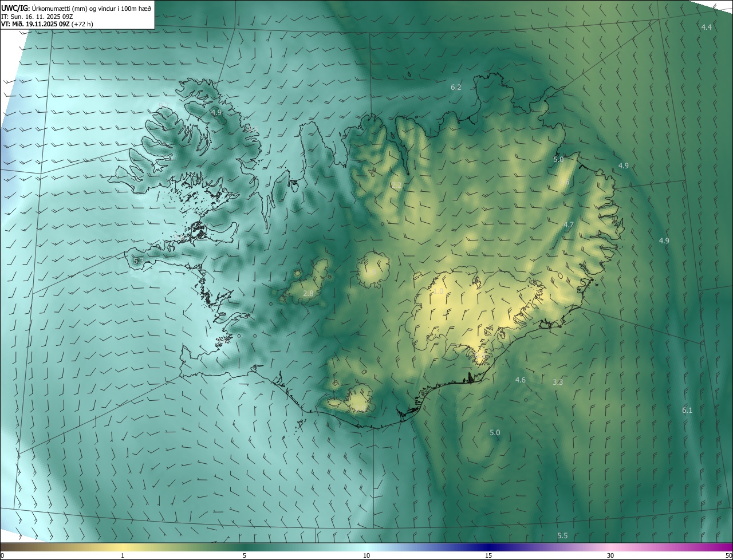Click the 5.0 value in northeast Iceland
The image size is (733, 560).
[558, 159]
